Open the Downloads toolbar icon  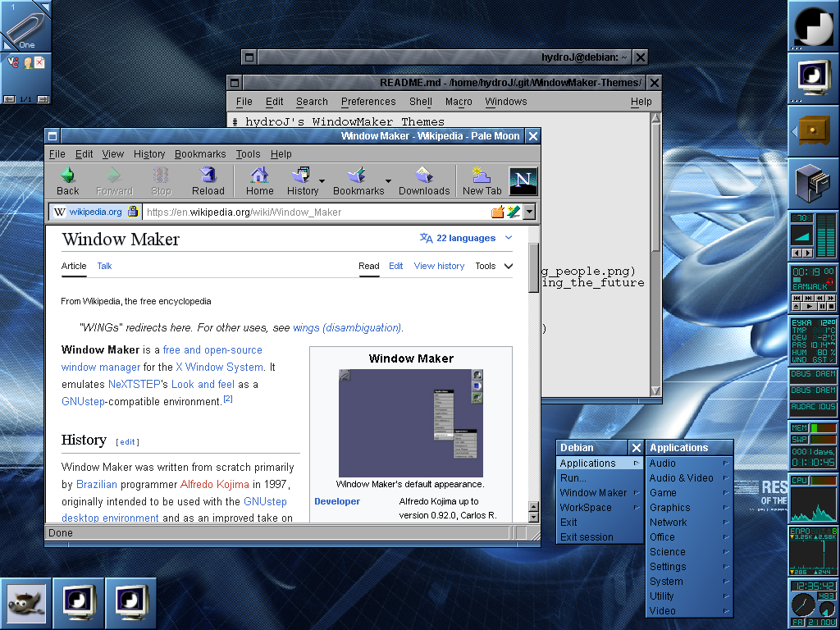423,176
